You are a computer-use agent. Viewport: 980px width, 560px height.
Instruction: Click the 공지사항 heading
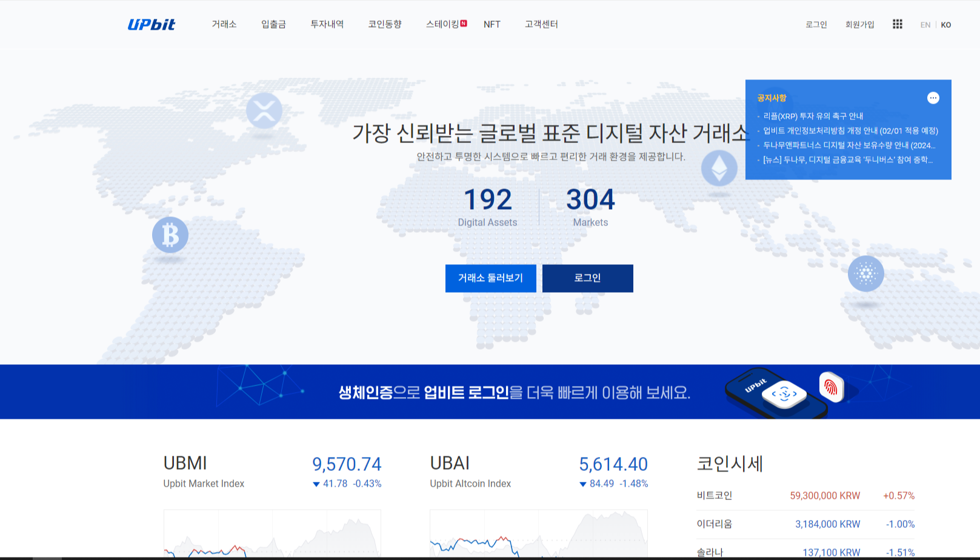click(x=772, y=98)
